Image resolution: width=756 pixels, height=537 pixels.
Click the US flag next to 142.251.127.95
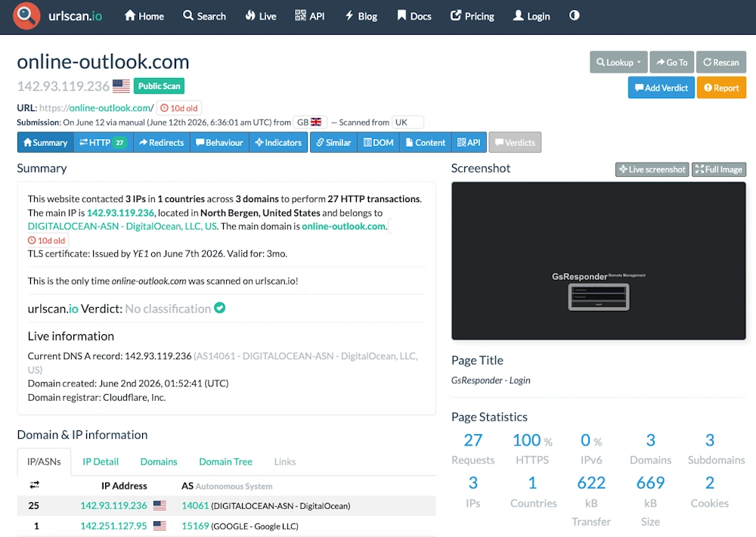click(x=160, y=526)
